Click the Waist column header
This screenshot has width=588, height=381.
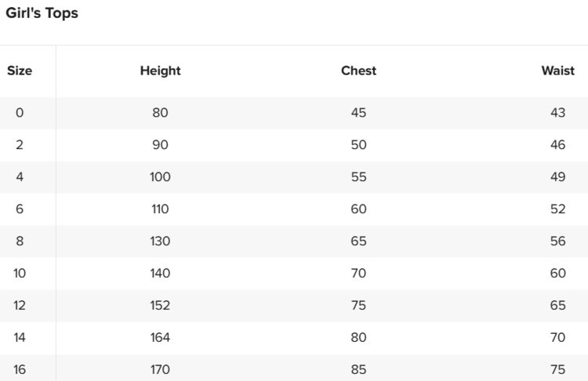557,71
